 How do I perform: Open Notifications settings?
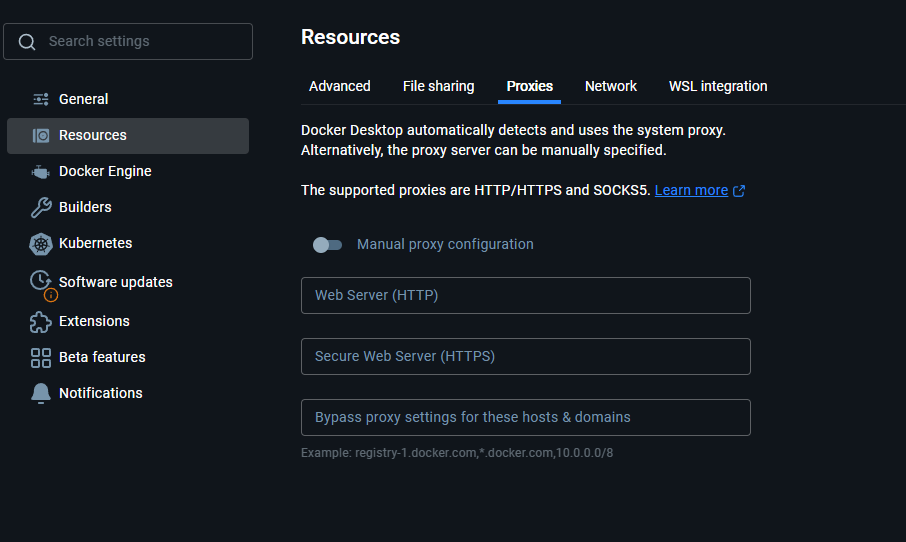128,393
